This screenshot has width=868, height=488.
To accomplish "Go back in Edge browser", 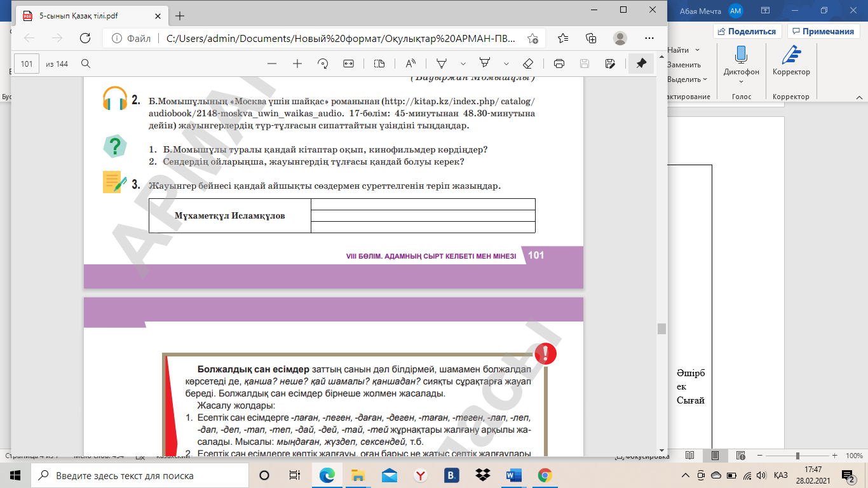I will pyautogui.click(x=29, y=38).
